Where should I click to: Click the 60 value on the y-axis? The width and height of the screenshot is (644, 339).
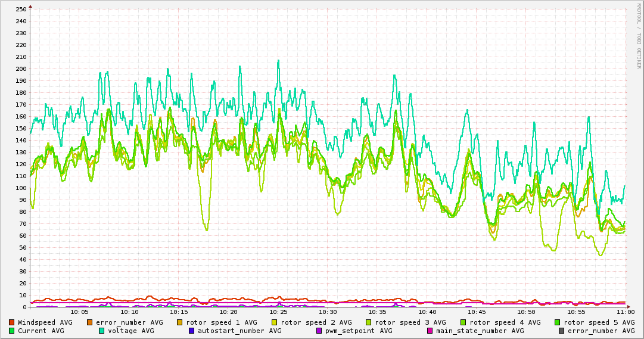click(23, 236)
